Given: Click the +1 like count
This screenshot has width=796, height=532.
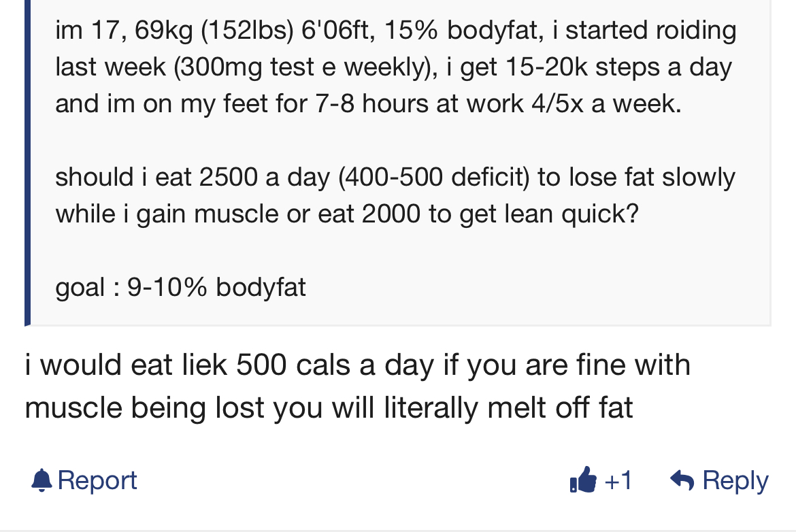Looking at the screenshot, I should [x=618, y=481].
